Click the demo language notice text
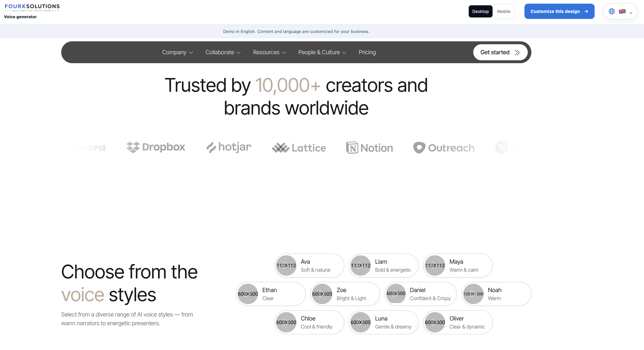The height and width of the screenshot is (350, 644). point(296,32)
